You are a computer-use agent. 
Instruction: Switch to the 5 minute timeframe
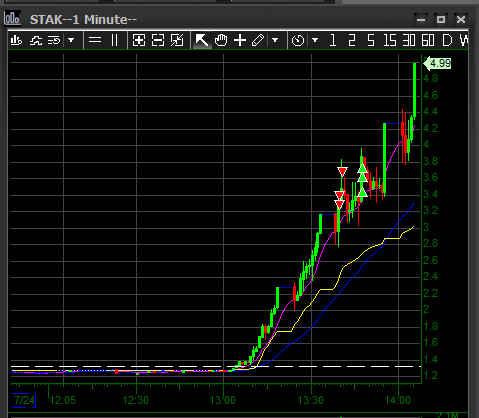click(x=371, y=40)
